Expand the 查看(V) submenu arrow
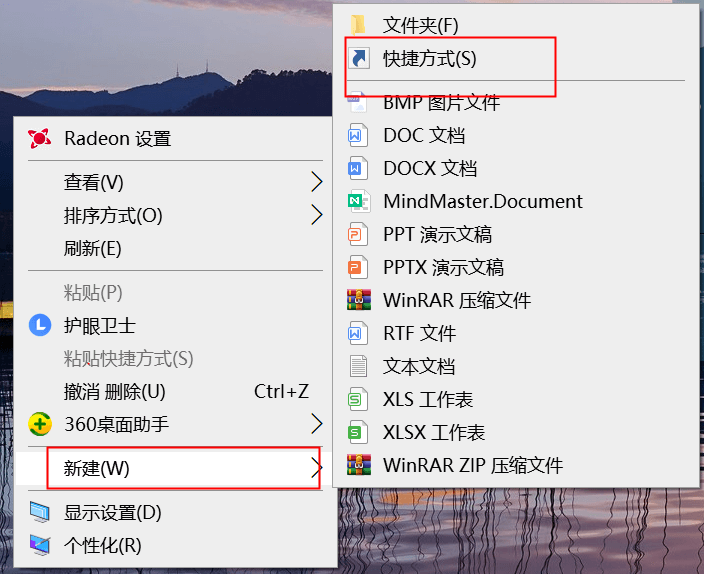The height and width of the screenshot is (574, 704). (x=317, y=182)
